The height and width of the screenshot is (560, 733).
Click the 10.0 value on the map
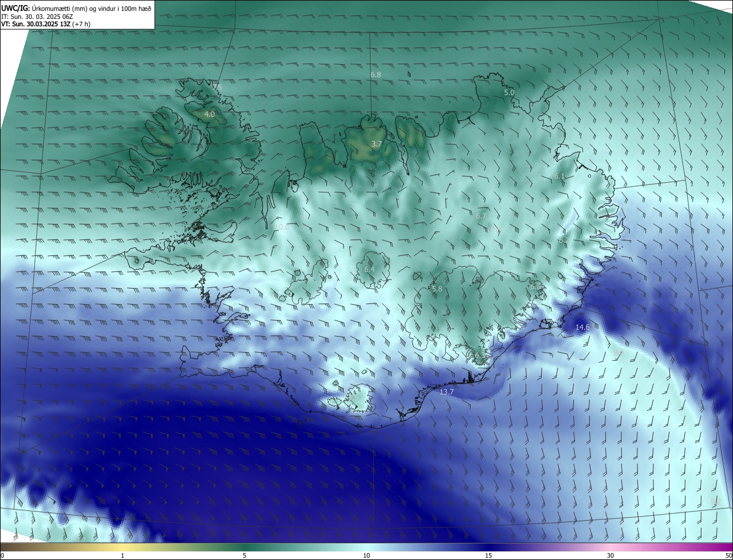[x=282, y=227]
